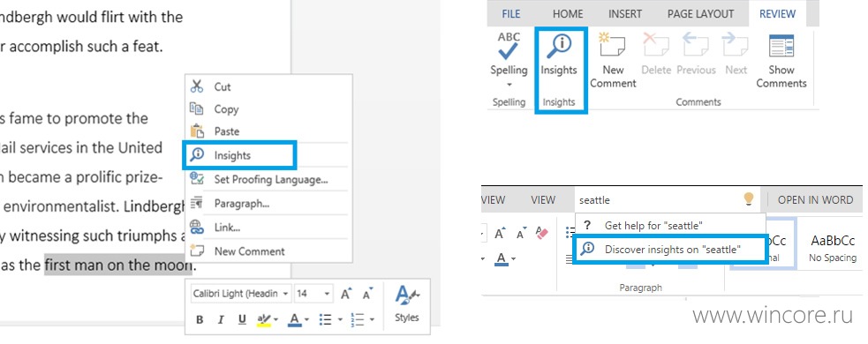This screenshot has height=344, width=868.
Task: Apply font color in the lower ribbon
Action: pyautogui.click(x=502, y=258)
